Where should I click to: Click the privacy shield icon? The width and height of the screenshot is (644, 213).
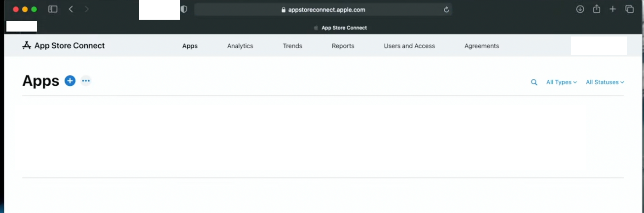pyautogui.click(x=184, y=9)
